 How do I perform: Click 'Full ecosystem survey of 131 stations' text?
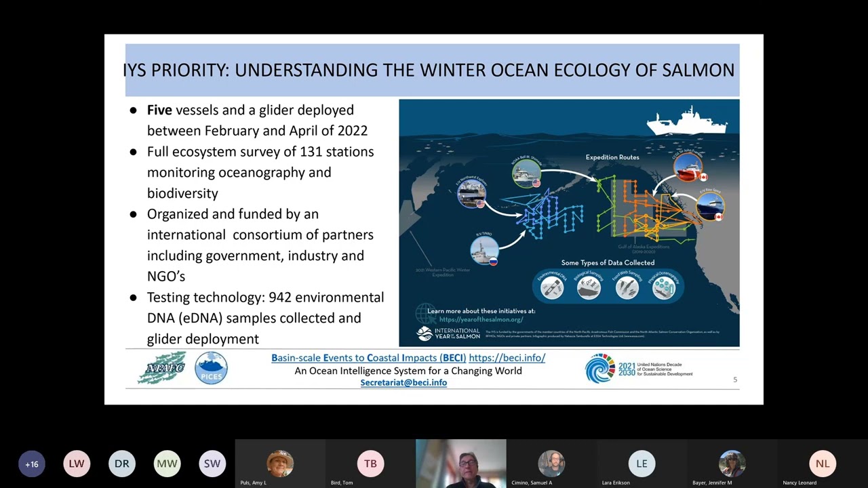[x=260, y=152]
